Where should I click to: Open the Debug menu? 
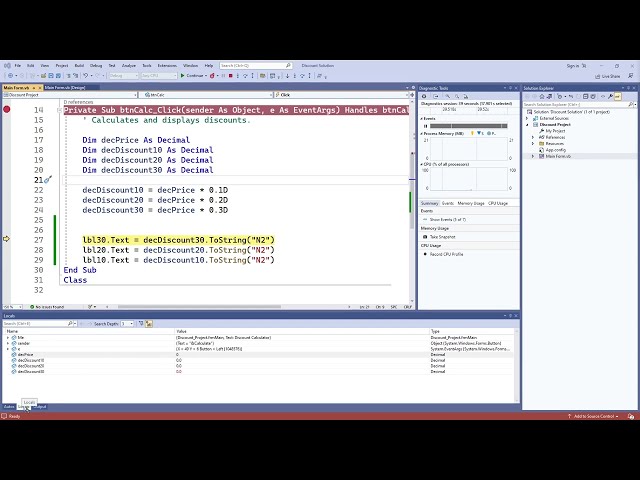pyautogui.click(x=96, y=66)
